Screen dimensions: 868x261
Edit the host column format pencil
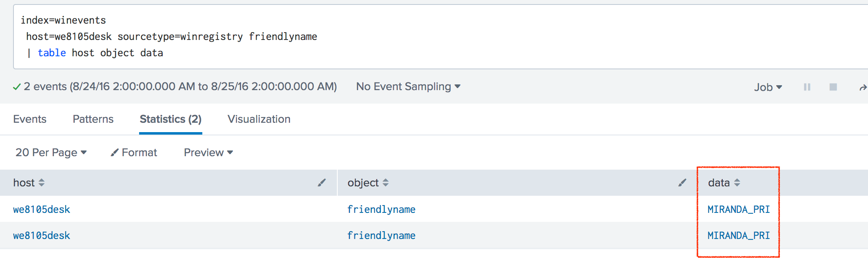click(x=322, y=183)
